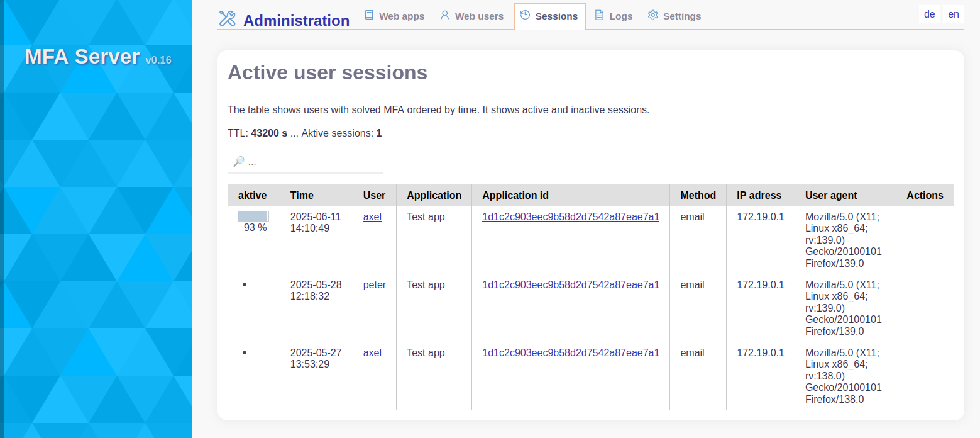Open user axel from the 2025-05-27 session
980x438 pixels.
[x=372, y=353]
